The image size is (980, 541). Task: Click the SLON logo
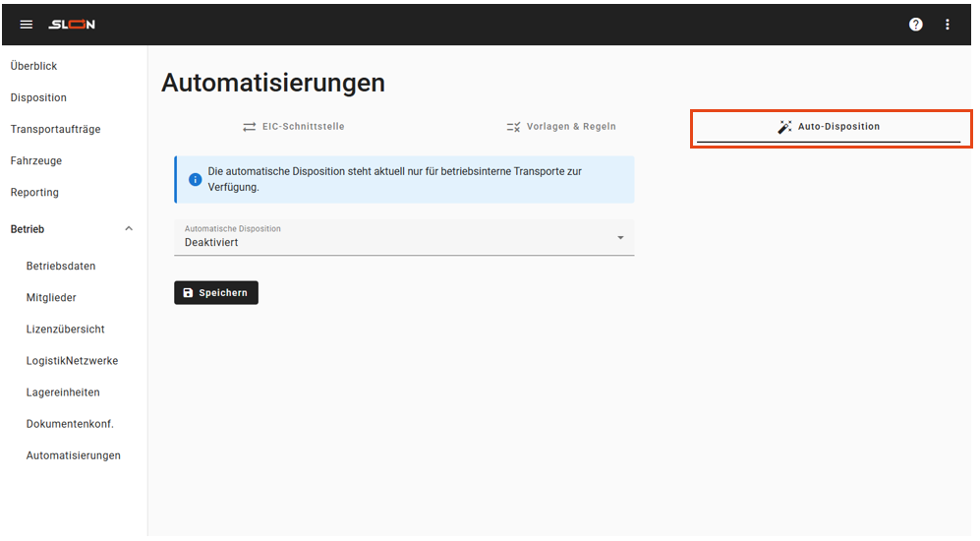tap(72, 25)
